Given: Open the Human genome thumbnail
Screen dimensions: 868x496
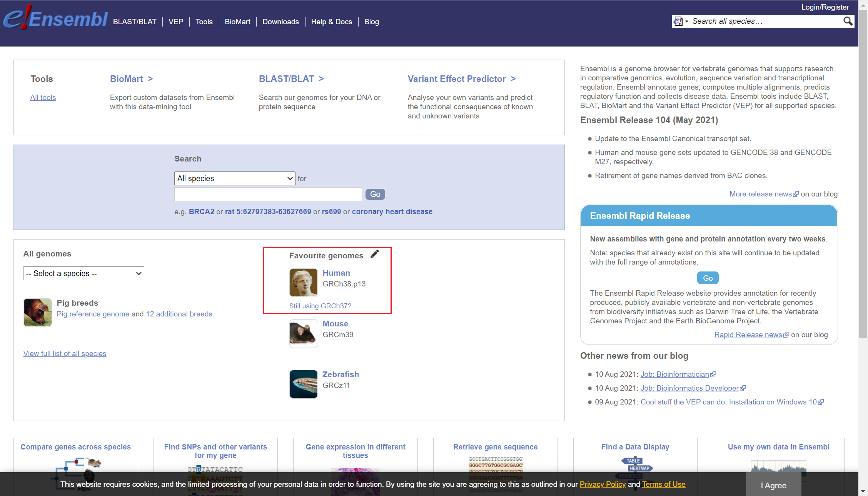Looking at the screenshot, I should (304, 283).
